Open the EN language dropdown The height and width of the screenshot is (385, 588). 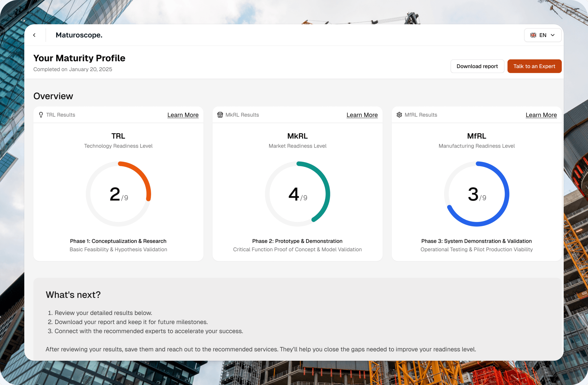pyautogui.click(x=543, y=35)
